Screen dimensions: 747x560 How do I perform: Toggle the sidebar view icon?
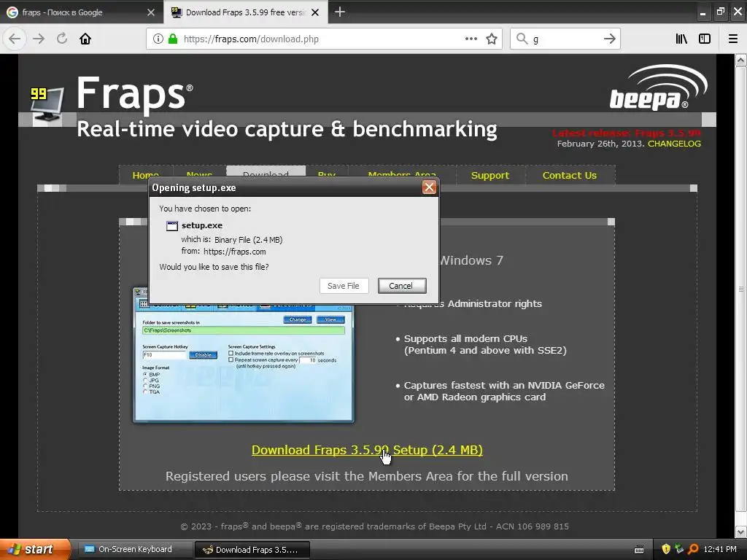pos(705,39)
